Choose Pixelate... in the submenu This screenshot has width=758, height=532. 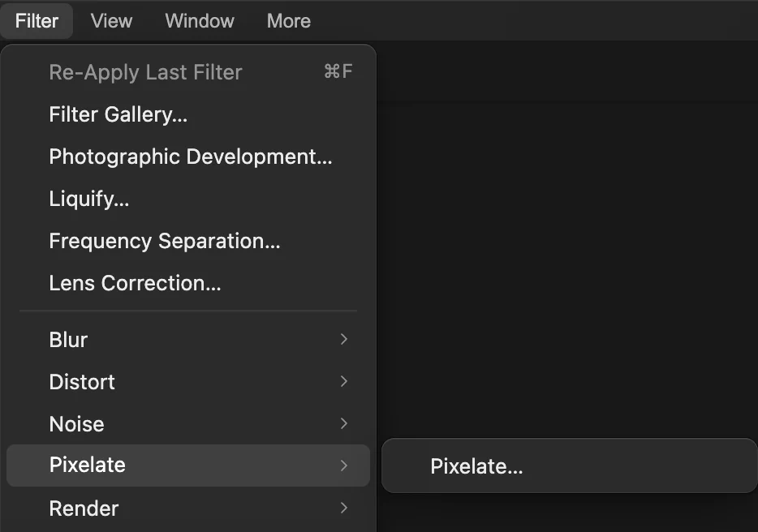[570, 466]
